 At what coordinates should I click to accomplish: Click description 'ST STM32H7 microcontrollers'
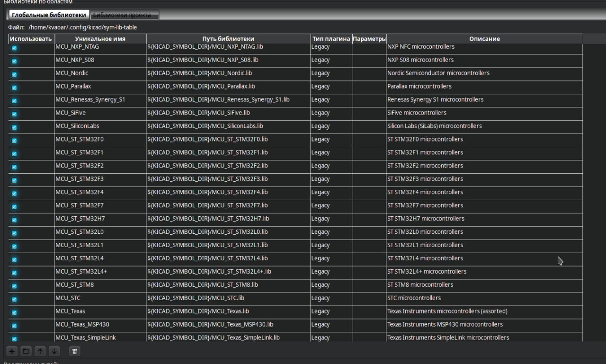(426, 219)
